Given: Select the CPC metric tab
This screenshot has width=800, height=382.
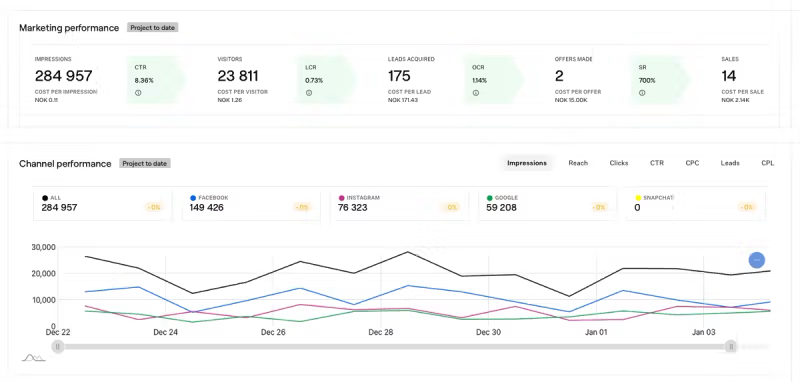Looking at the screenshot, I should click(x=692, y=163).
